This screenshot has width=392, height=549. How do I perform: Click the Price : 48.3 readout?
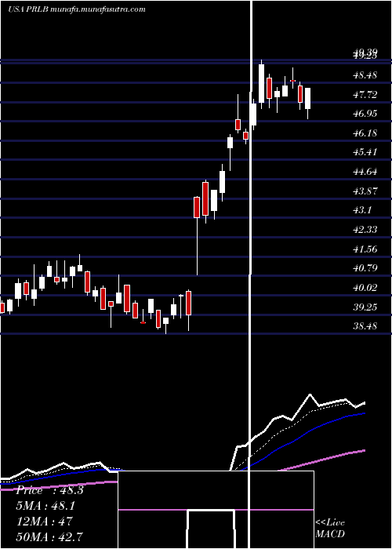click(49, 490)
